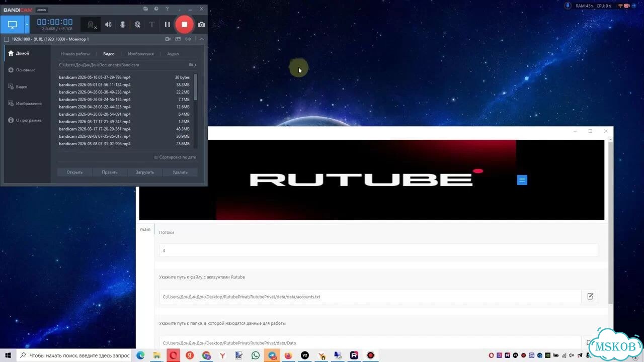Viewport: 644px width, 362px height.
Task: Toggle microphone recording in Bandicam
Action: (123, 25)
